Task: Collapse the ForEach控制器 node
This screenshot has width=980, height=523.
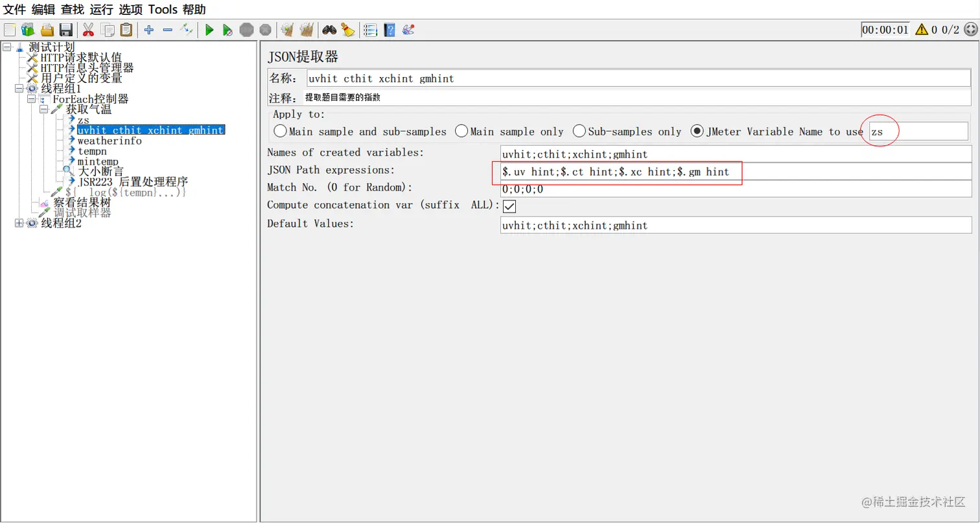Action: 31,99
